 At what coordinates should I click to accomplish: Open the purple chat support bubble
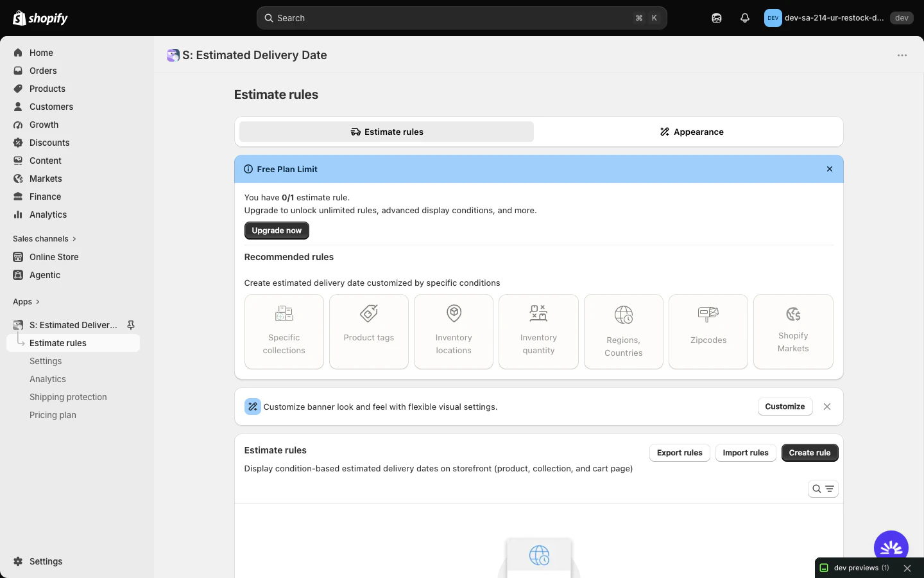(891, 548)
